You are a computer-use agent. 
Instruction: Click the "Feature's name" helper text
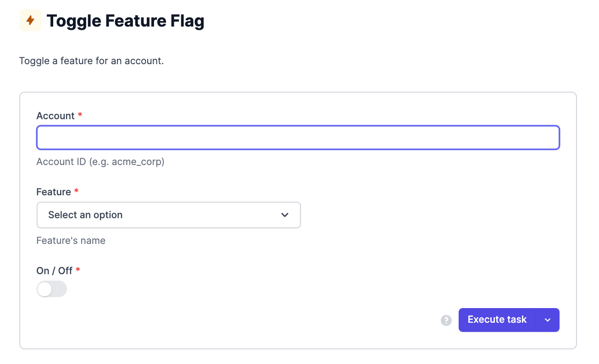(71, 241)
